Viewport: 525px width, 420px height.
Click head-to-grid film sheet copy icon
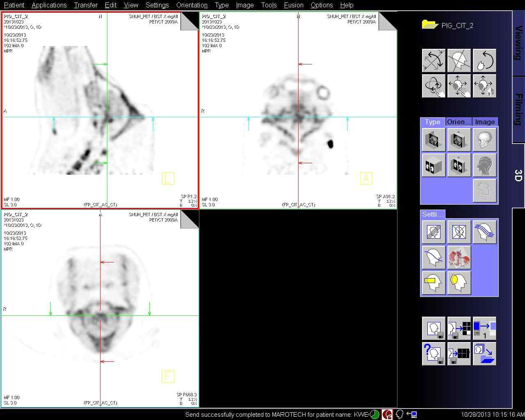459,329
